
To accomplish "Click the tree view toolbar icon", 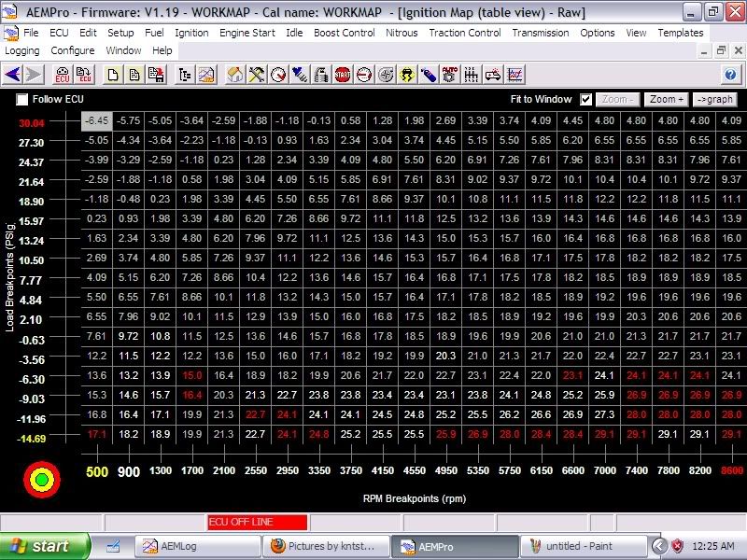I will 184,75.
